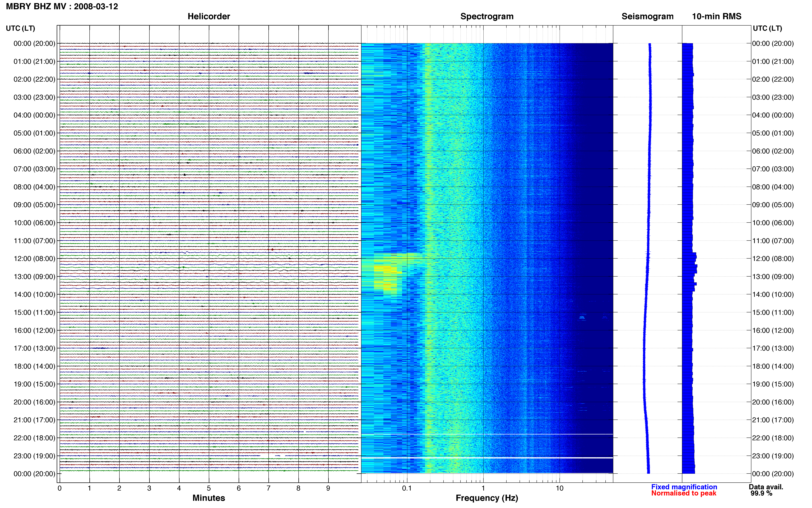Click the 'UTC (LT)' label above the left time axis

(21, 28)
